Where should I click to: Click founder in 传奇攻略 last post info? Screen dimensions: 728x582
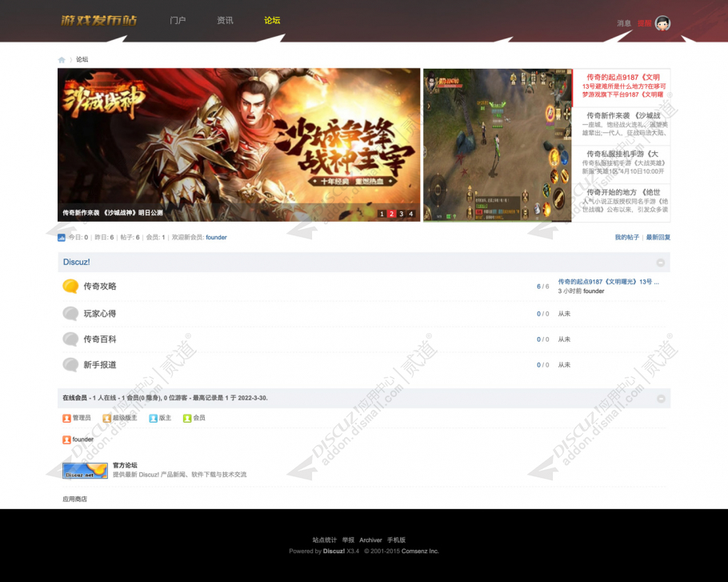tap(594, 291)
